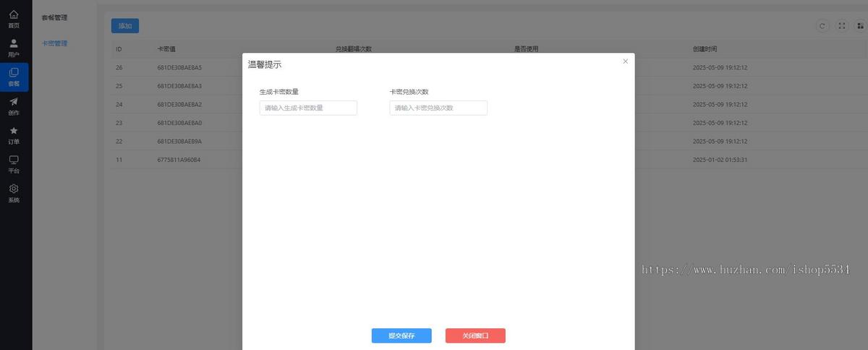Viewport: 868px width, 350px height.
Task: Click the refresh icon in the table toolbar
Action: [x=822, y=25]
